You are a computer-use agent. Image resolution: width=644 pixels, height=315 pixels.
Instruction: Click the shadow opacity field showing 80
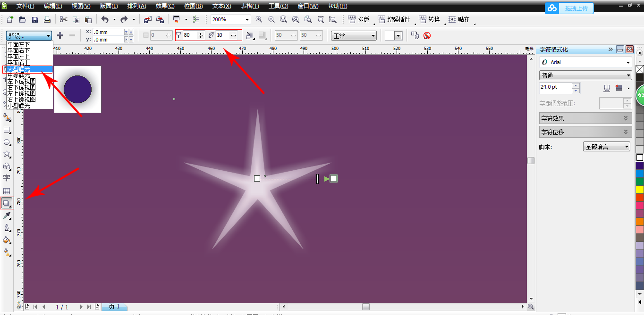click(x=190, y=35)
